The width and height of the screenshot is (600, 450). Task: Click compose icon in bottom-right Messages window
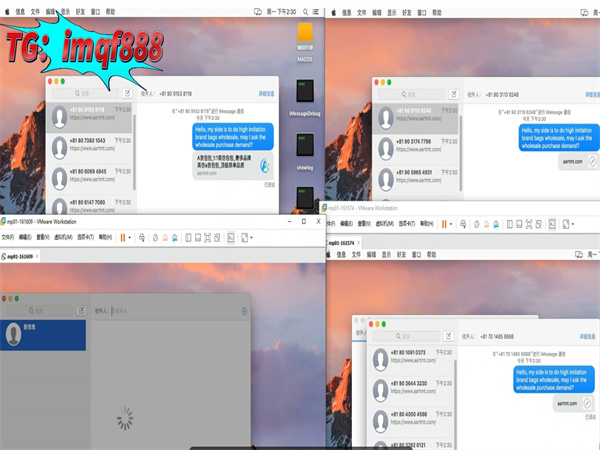click(x=448, y=336)
